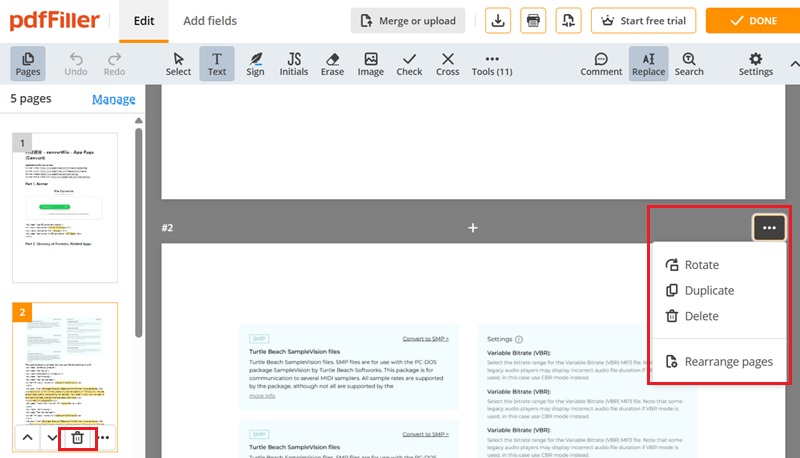Insert an Image with the Image tool

(x=370, y=64)
